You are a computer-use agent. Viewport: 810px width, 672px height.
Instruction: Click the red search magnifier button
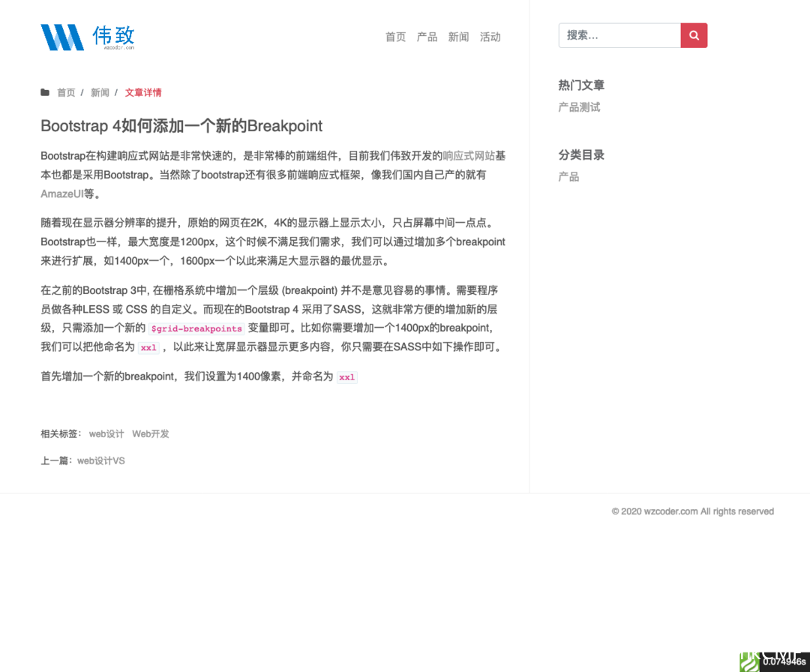pos(694,36)
